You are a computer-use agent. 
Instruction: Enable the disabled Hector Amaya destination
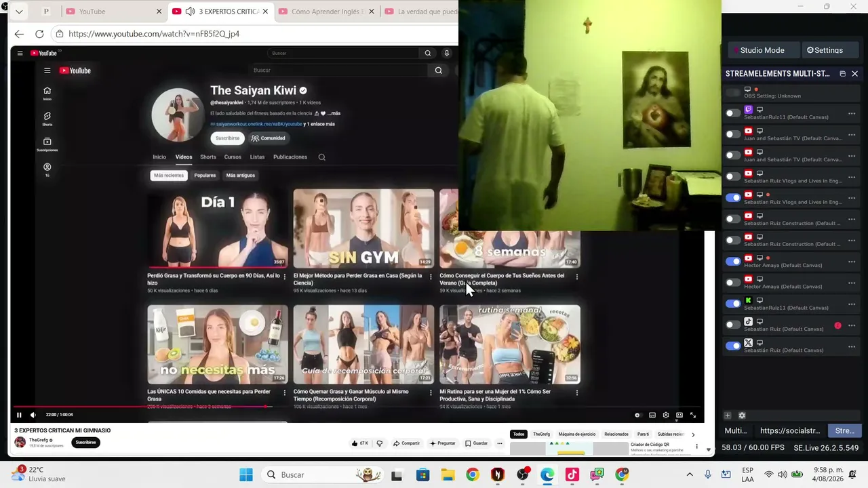click(x=733, y=283)
